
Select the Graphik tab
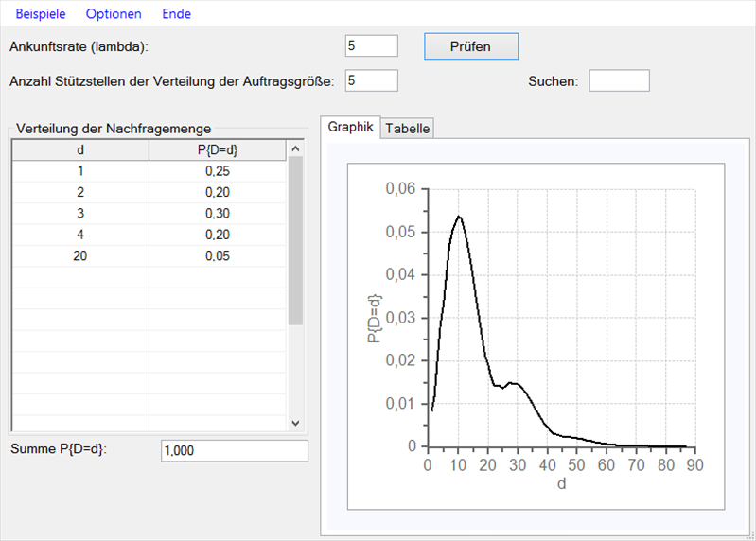pos(351,128)
